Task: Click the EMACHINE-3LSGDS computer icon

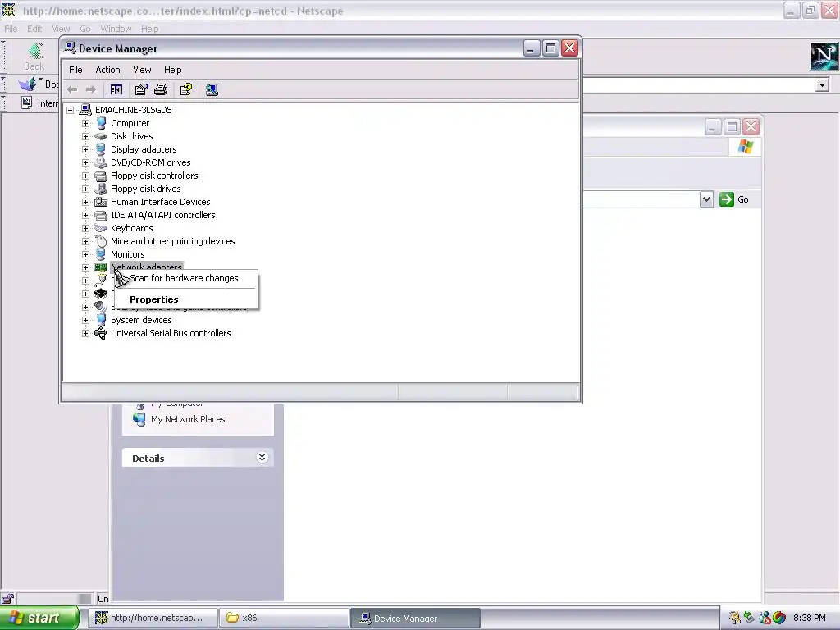Action: pyautogui.click(x=85, y=110)
